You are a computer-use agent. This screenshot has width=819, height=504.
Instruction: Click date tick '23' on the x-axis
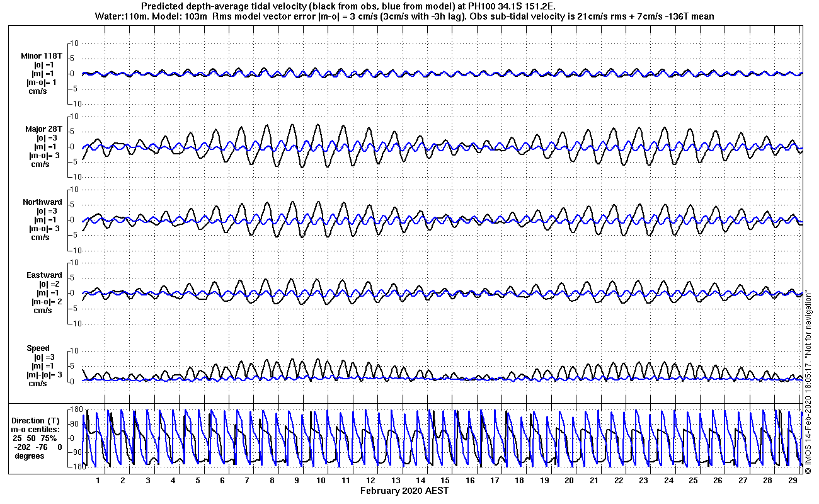643,481
